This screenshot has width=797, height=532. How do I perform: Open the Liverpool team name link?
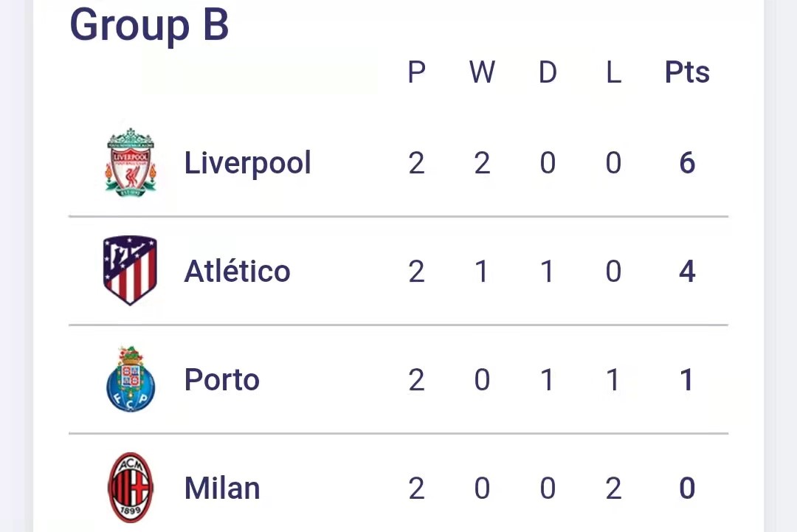point(247,163)
